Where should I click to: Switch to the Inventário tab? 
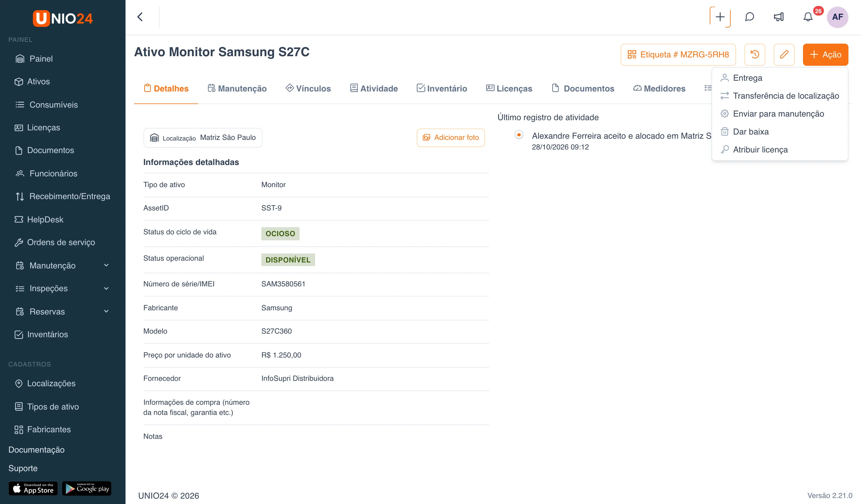pos(442,88)
